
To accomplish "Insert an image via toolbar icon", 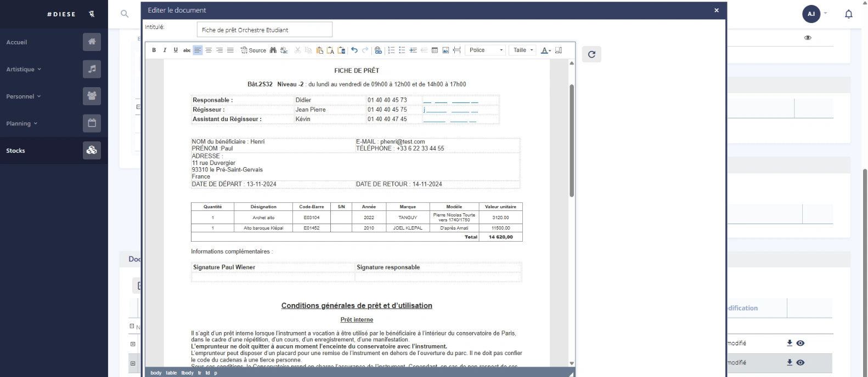I will pyautogui.click(x=446, y=50).
